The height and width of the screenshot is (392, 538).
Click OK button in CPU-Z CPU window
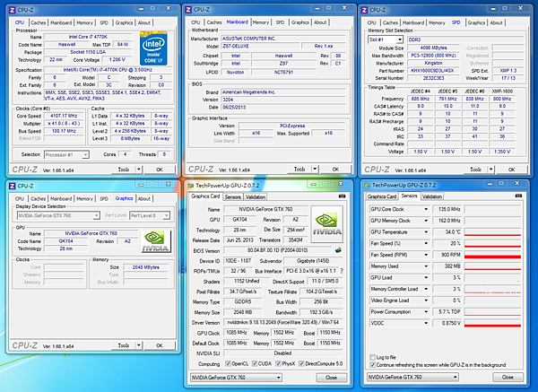tap(160, 170)
